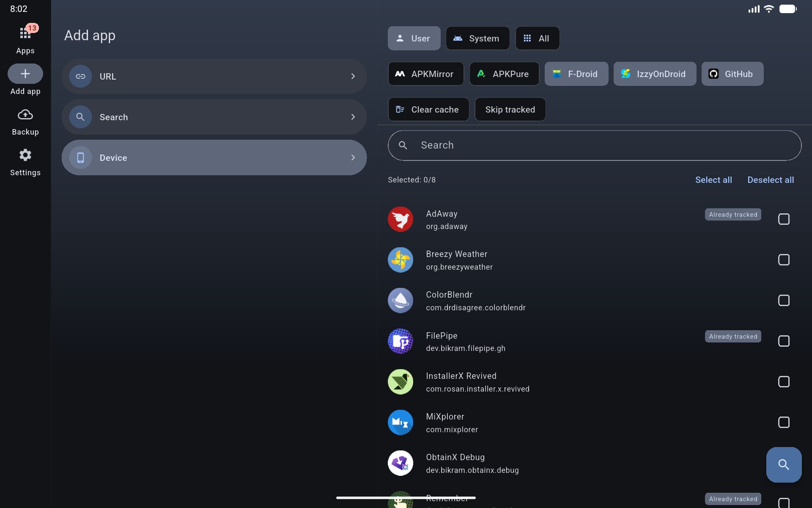Open the Backup cloud icon
This screenshot has width=812, height=508.
pyautogui.click(x=25, y=115)
